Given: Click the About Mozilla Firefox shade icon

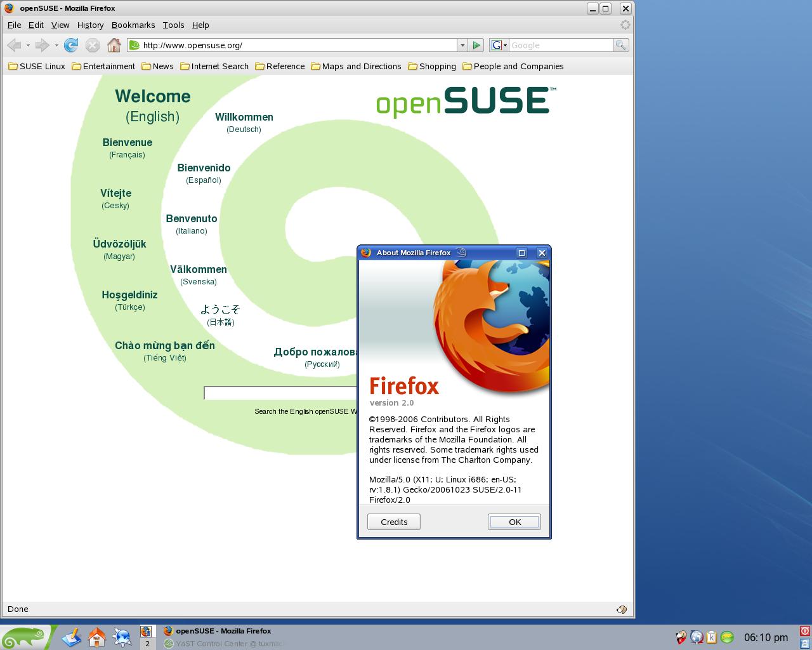Looking at the screenshot, I should [461, 253].
